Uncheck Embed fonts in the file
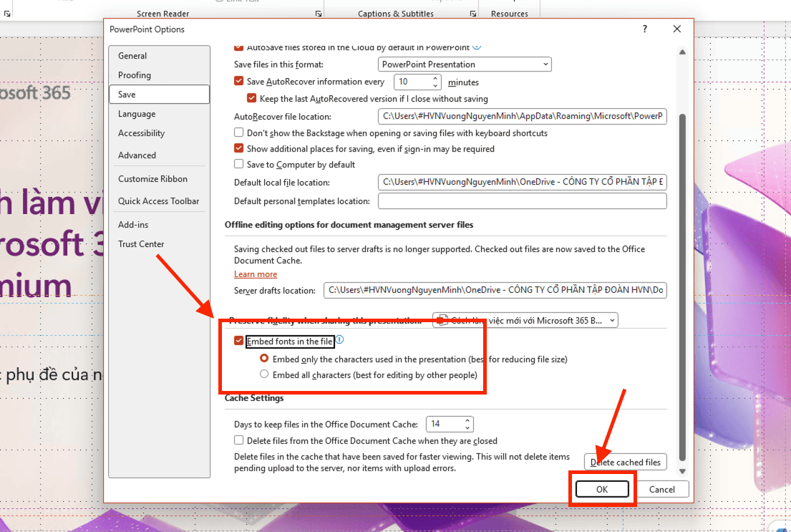This screenshot has height=532, width=791. click(x=238, y=341)
